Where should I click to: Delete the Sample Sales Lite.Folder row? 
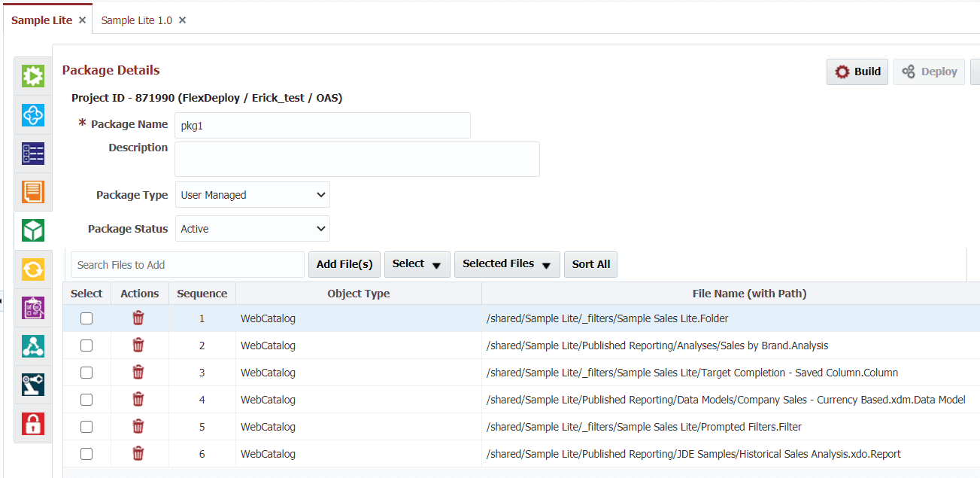(138, 318)
